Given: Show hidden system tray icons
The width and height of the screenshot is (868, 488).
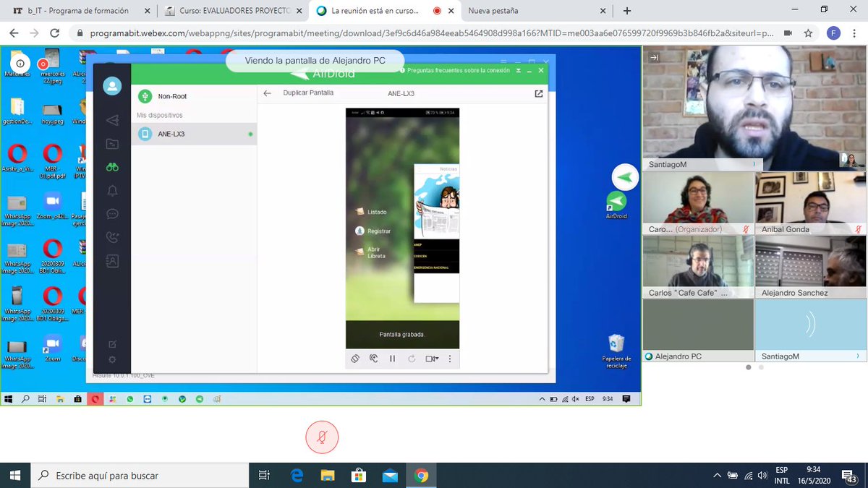Looking at the screenshot, I should tap(717, 475).
